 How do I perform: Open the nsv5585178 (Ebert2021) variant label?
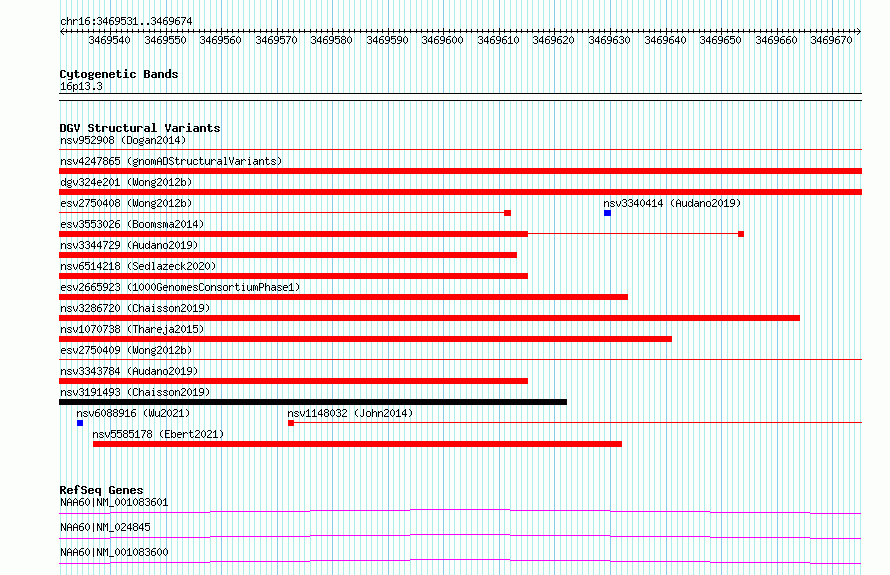(158, 434)
